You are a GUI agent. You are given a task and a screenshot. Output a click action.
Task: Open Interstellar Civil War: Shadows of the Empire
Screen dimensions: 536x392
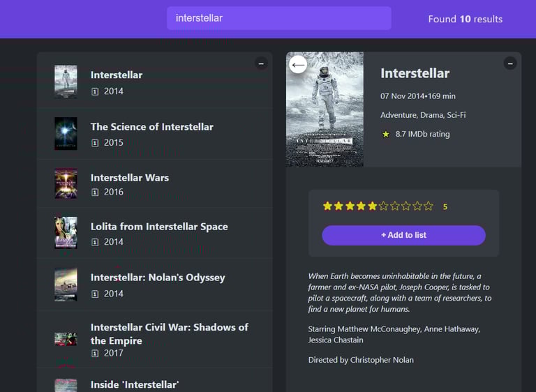154,339
